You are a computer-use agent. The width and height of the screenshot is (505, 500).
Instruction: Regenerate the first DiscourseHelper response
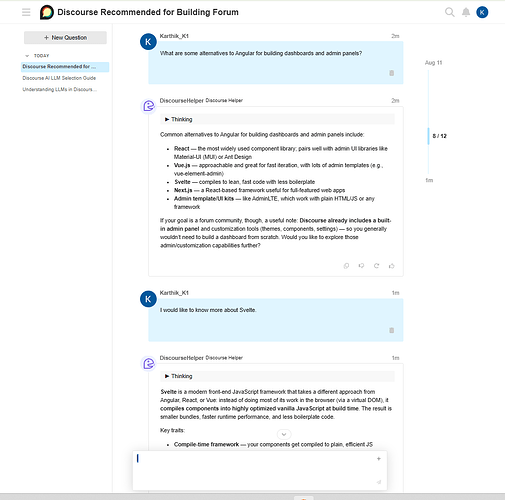pyautogui.click(x=376, y=266)
